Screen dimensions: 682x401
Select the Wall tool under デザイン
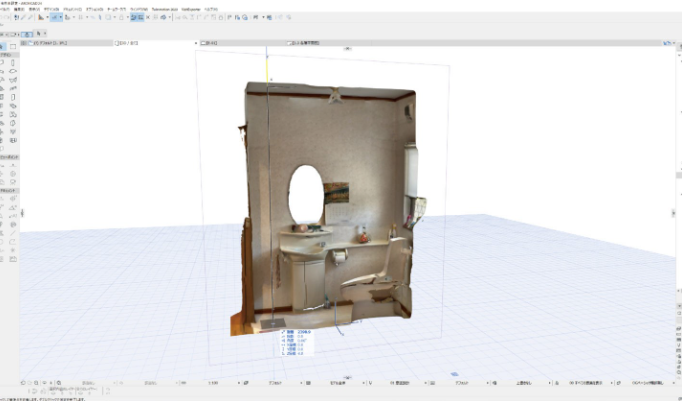click(3, 63)
